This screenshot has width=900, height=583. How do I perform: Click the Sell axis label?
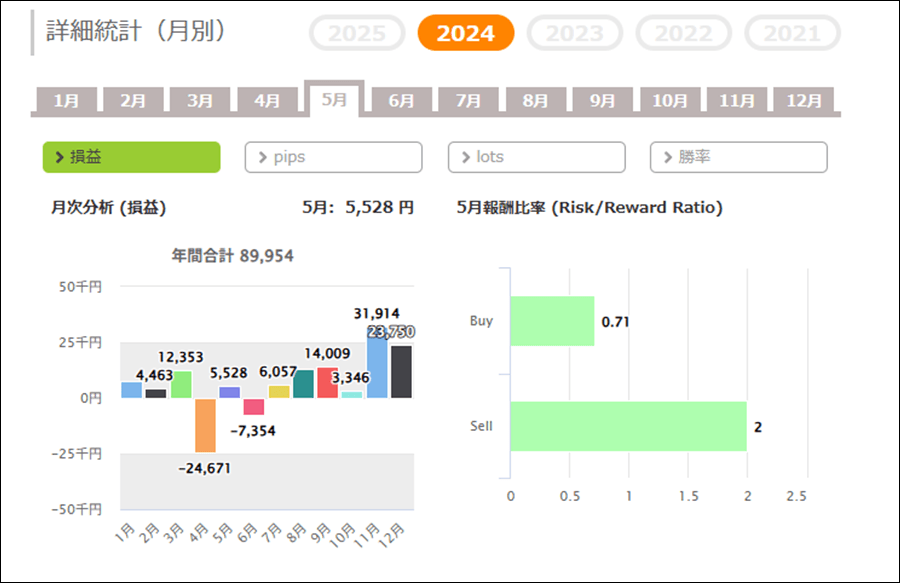pos(482,426)
